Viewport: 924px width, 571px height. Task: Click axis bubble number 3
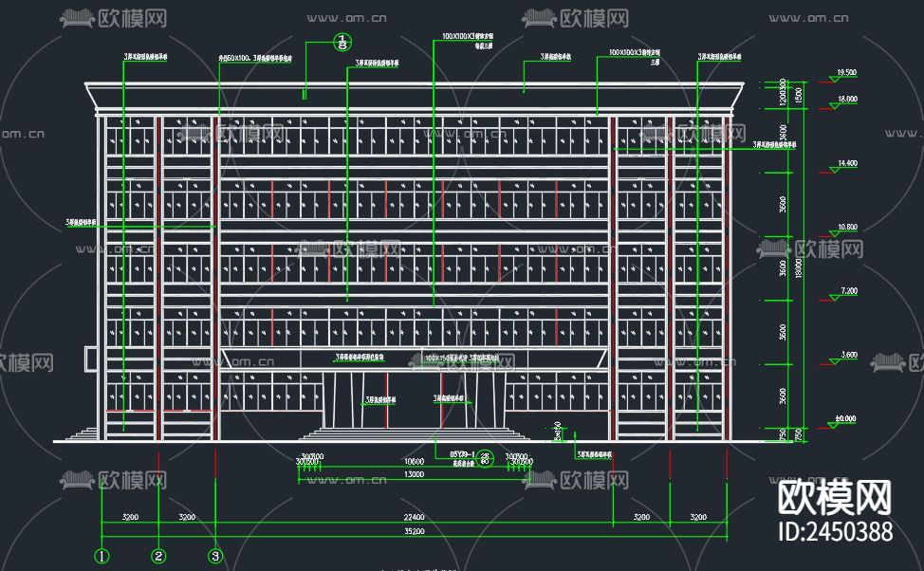(215, 558)
